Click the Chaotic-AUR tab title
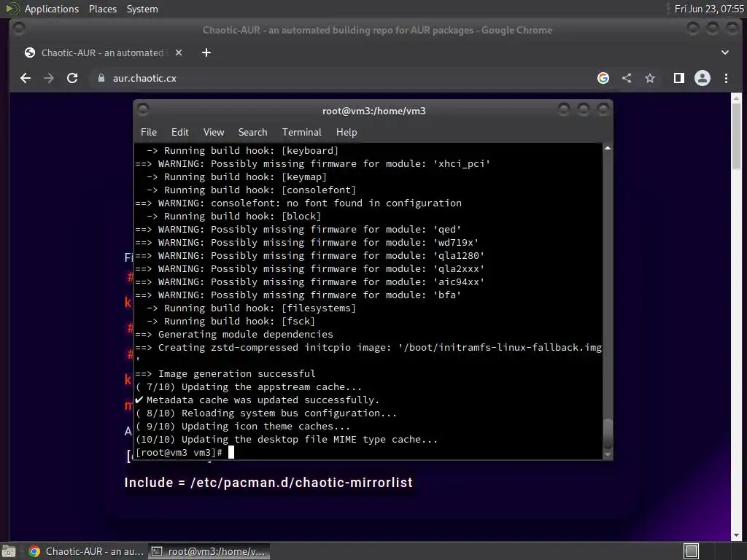747x560 pixels. click(102, 52)
